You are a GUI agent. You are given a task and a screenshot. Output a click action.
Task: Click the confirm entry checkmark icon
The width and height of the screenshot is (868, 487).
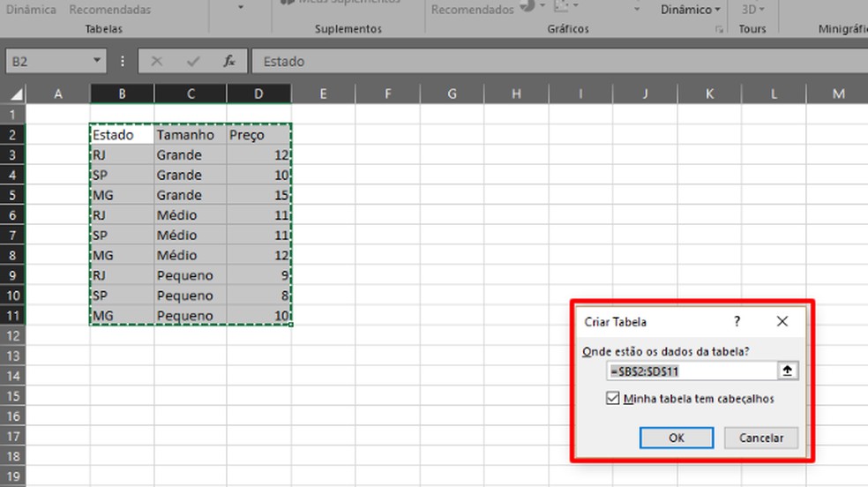193,61
